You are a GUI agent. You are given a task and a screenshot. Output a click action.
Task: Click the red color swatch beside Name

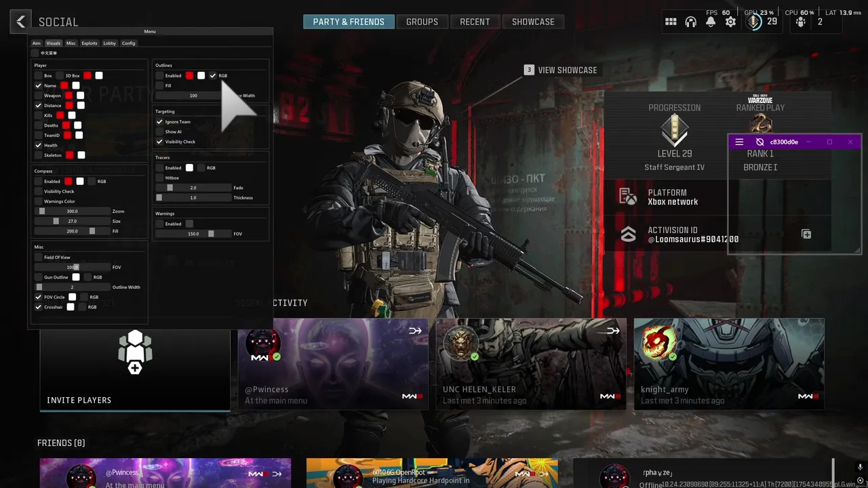tap(64, 85)
